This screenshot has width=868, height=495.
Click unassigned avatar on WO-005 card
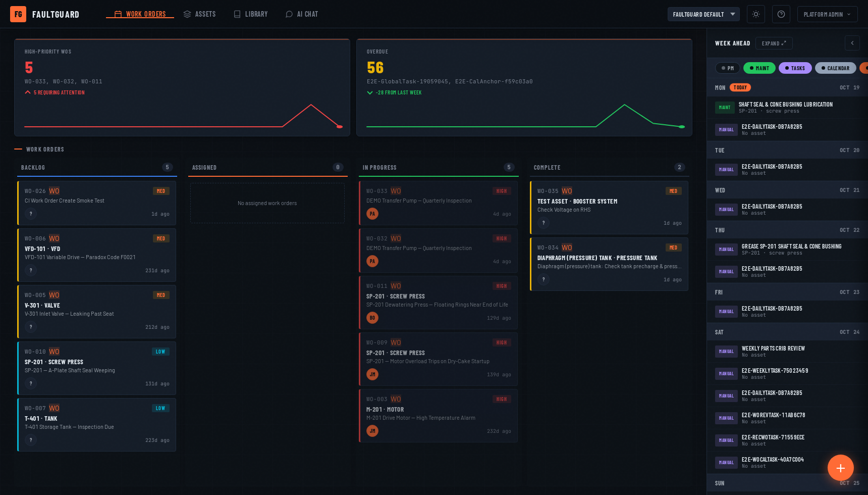click(x=31, y=327)
